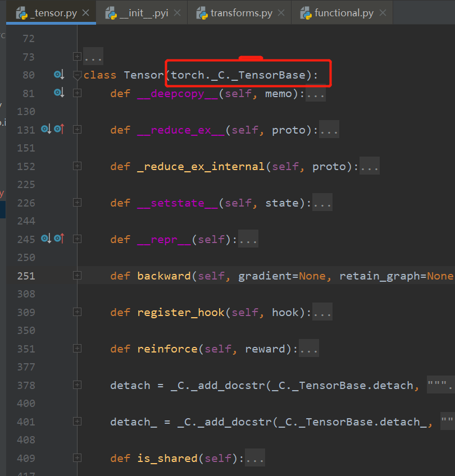This screenshot has width=455, height=476.
Task: Click the folded ellipsis after __setstate__ definition
Action: click(322, 203)
